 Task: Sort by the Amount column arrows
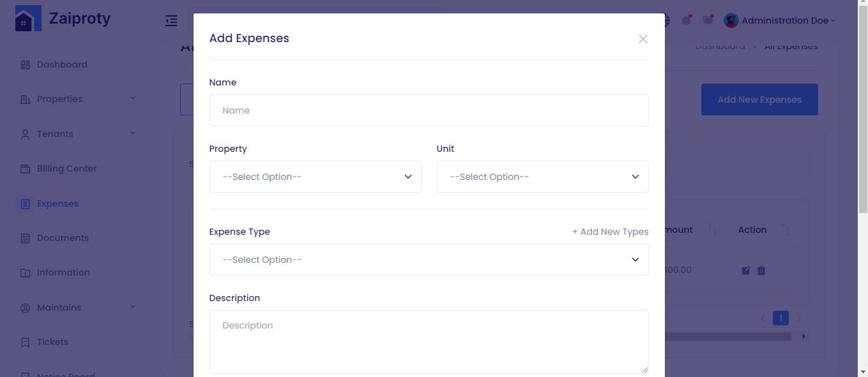713,230
